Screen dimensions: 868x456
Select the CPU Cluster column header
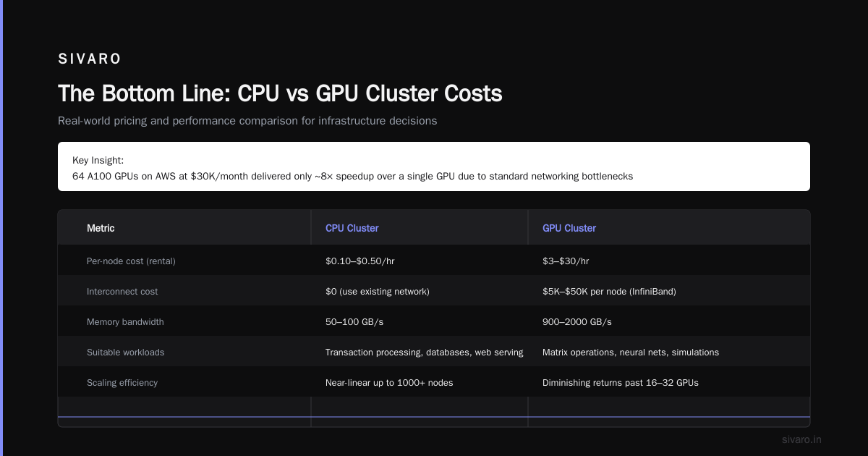(352, 228)
